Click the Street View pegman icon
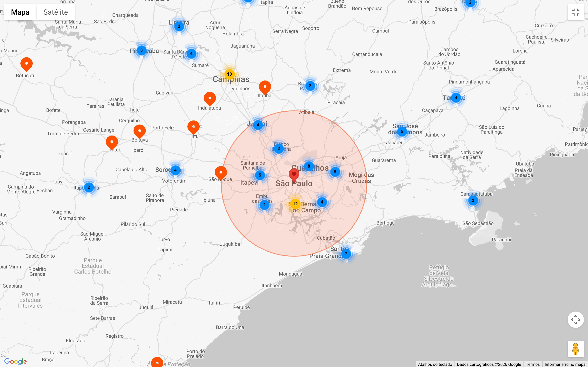This screenshot has width=588, height=367. point(576,349)
